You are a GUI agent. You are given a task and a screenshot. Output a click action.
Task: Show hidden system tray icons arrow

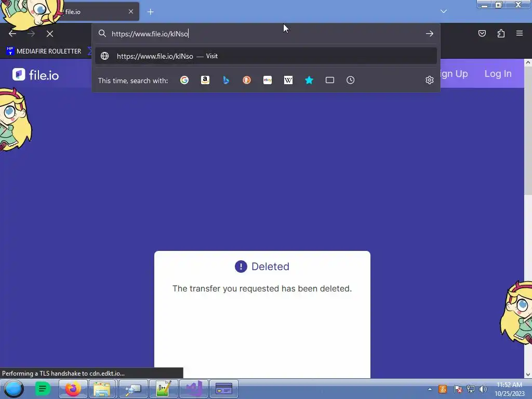click(x=430, y=389)
